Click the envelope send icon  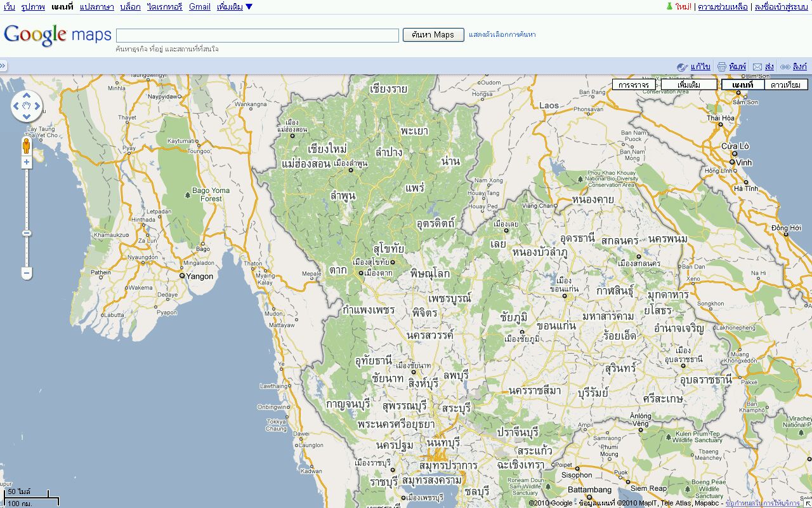click(x=757, y=67)
